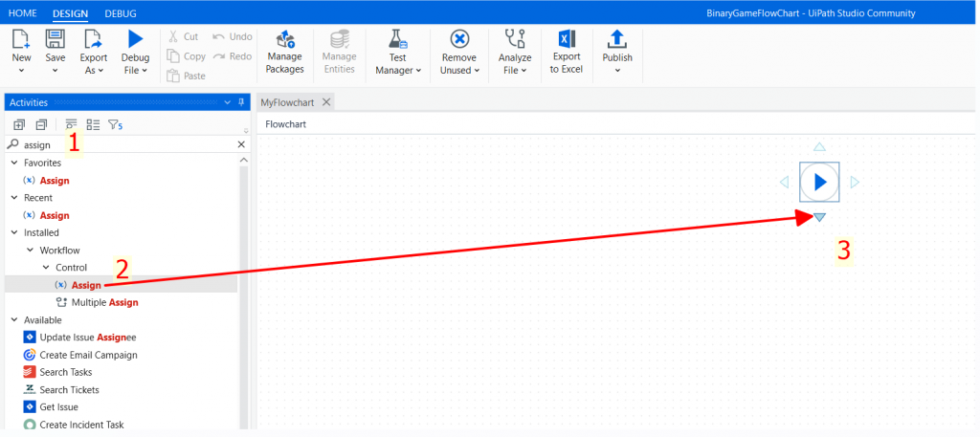Click the New file icon

point(21,39)
